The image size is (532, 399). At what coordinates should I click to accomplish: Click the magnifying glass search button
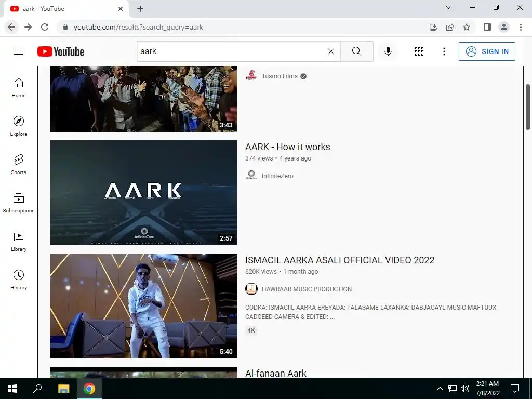click(x=356, y=51)
